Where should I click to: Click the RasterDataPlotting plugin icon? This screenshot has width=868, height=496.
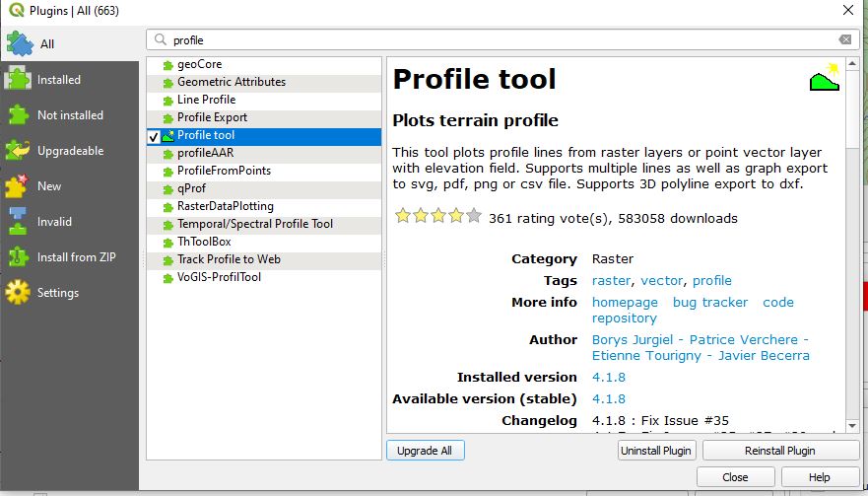(168, 207)
